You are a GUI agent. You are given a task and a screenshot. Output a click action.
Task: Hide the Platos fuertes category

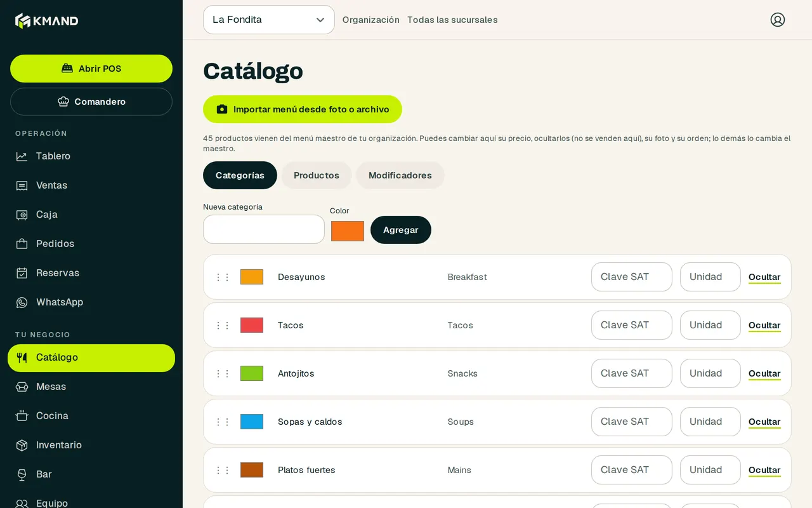764,470
